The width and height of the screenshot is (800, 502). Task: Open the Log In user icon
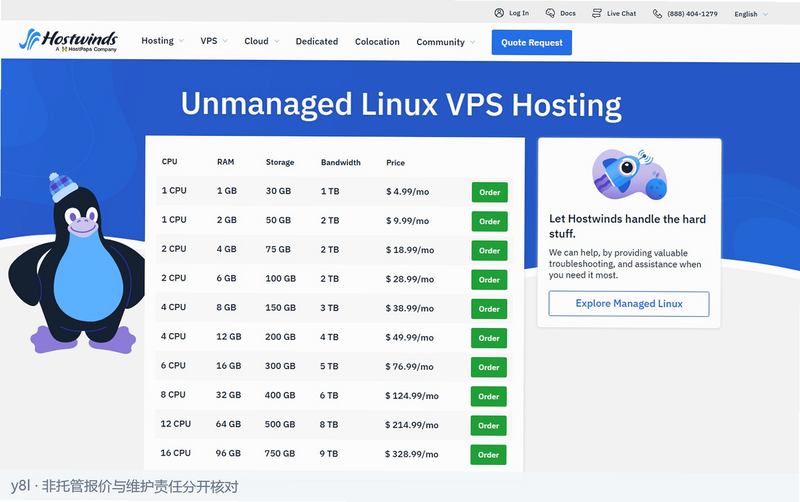(x=499, y=13)
